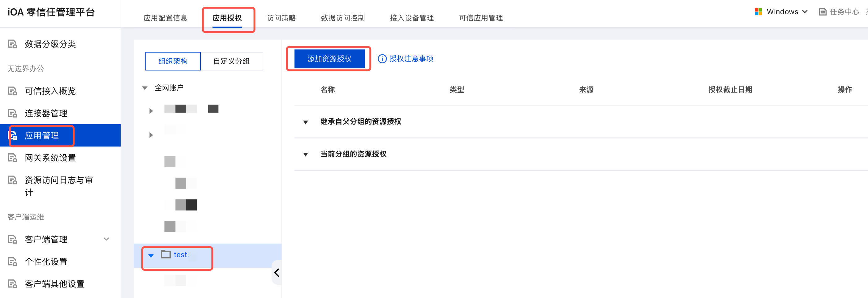Click the Windows logo icon

[x=758, y=12]
